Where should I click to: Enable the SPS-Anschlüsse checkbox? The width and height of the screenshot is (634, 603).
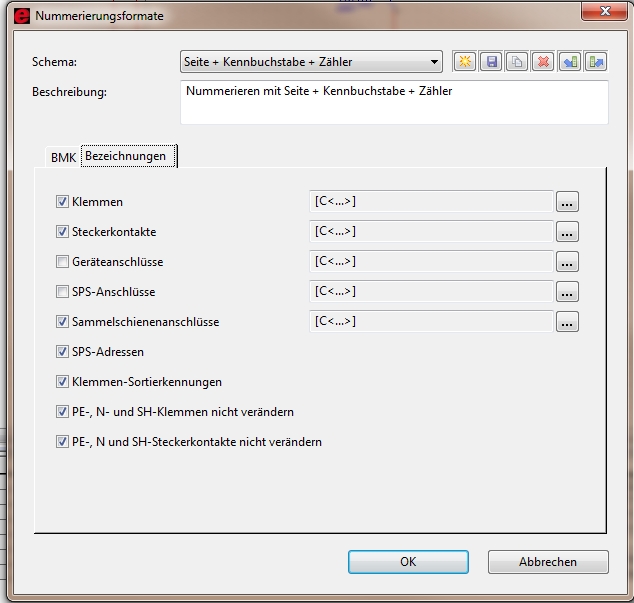pyautogui.click(x=62, y=292)
